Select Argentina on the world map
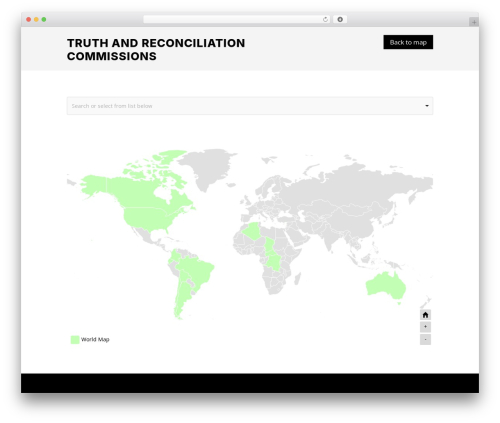 pyautogui.click(x=182, y=298)
